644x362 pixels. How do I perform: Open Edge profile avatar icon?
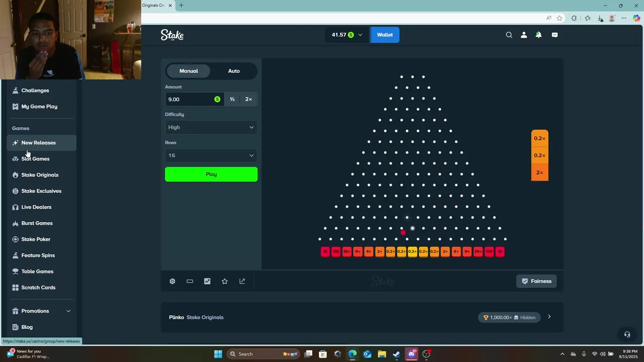click(612, 18)
